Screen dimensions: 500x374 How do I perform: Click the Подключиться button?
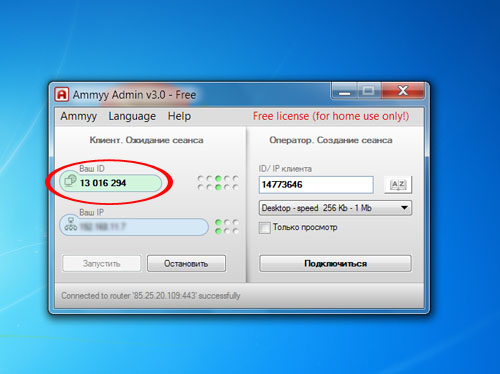click(335, 264)
